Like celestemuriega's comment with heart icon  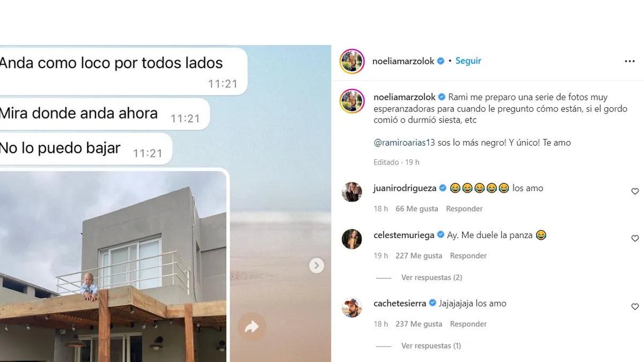(635, 238)
